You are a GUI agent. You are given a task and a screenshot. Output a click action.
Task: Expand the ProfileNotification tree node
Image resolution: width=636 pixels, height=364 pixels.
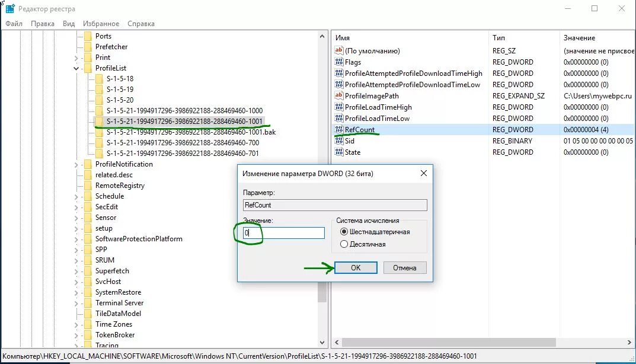76,164
